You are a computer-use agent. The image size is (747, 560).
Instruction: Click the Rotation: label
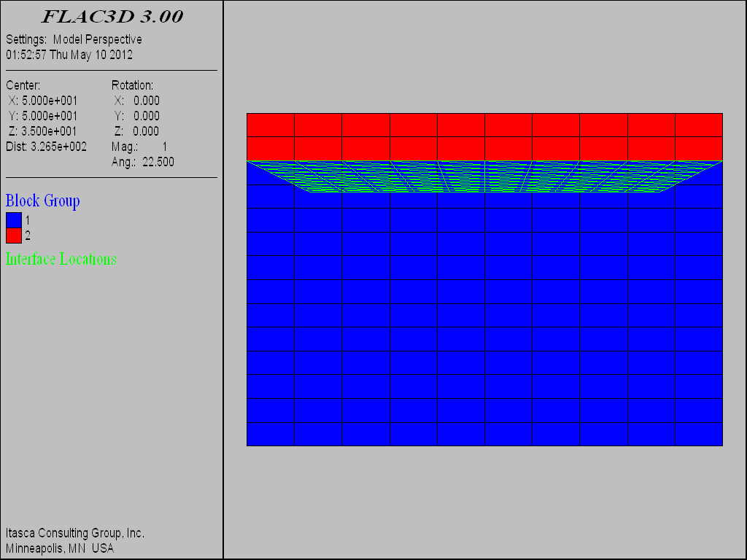click(x=132, y=85)
